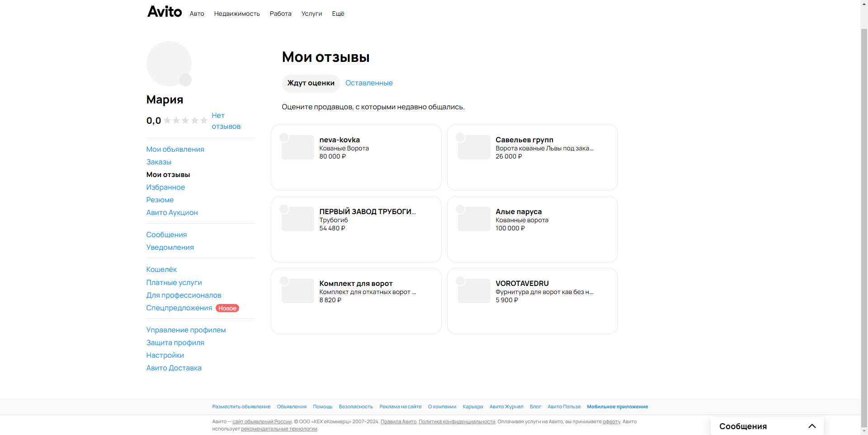Viewport: 868px width, 435px height.
Task: Click the 80 000 ₽ price text
Action: 332,156
